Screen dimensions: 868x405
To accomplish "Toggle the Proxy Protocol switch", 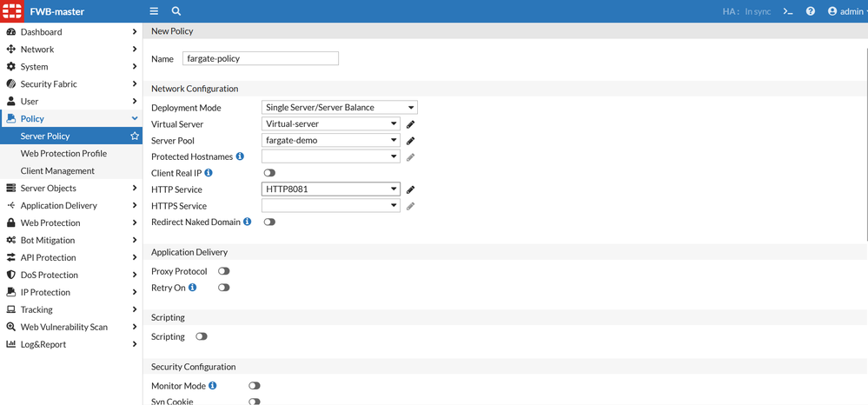I will (x=224, y=271).
